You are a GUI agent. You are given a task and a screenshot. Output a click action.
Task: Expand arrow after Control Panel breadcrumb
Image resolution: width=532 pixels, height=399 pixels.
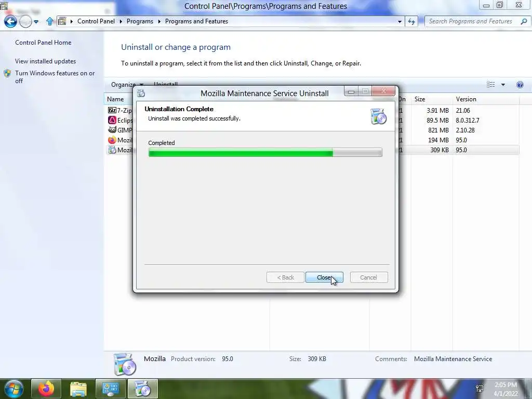pyautogui.click(x=121, y=21)
